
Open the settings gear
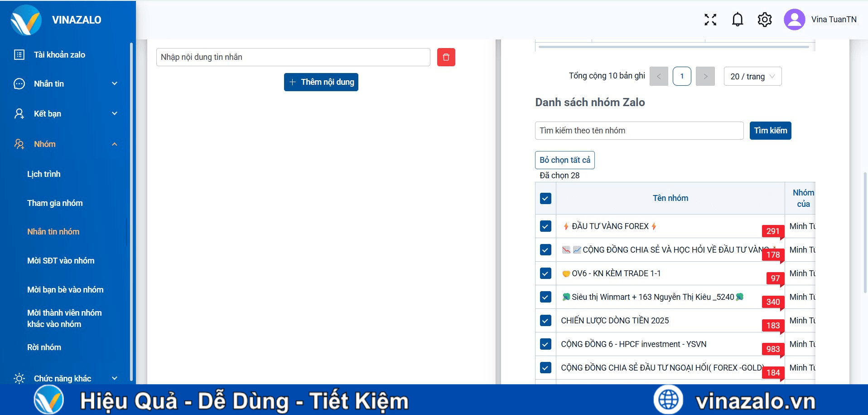(x=764, y=20)
